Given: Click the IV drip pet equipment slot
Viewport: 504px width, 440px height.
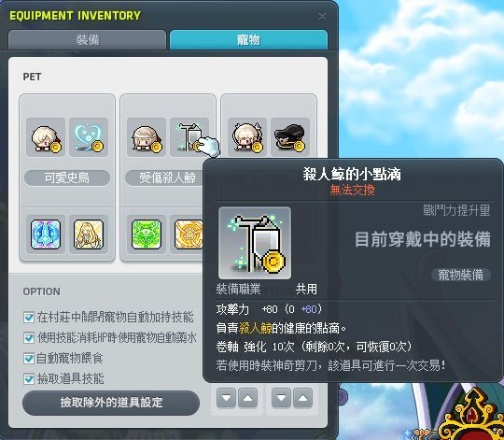Looking at the screenshot, I should (x=189, y=137).
